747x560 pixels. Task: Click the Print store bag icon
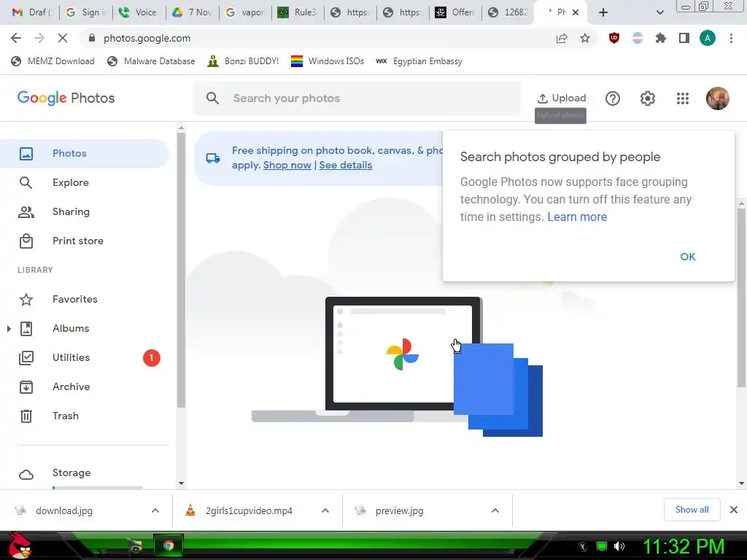(26, 241)
